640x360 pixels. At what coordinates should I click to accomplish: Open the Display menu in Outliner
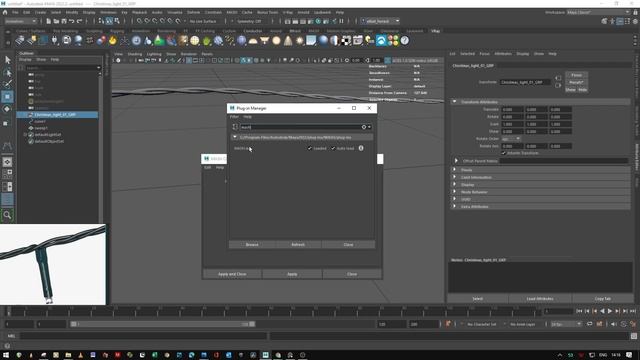coord(25,60)
